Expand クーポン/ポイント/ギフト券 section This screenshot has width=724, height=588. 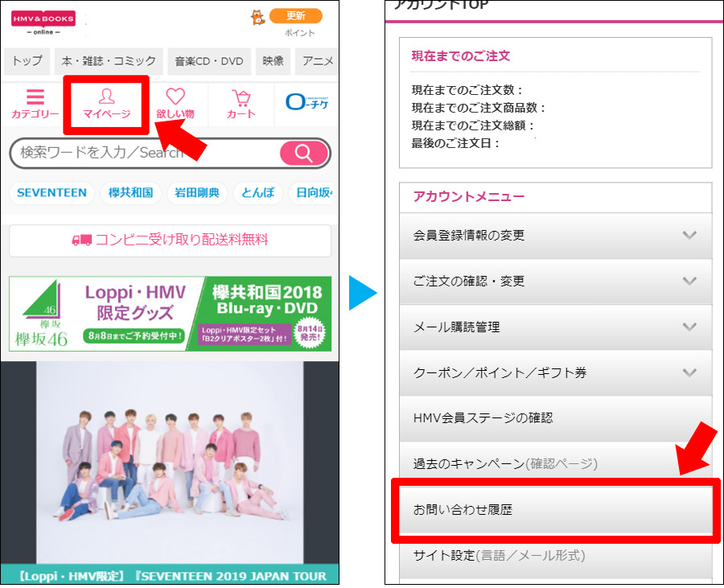pyautogui.click(x=555, y=372)
